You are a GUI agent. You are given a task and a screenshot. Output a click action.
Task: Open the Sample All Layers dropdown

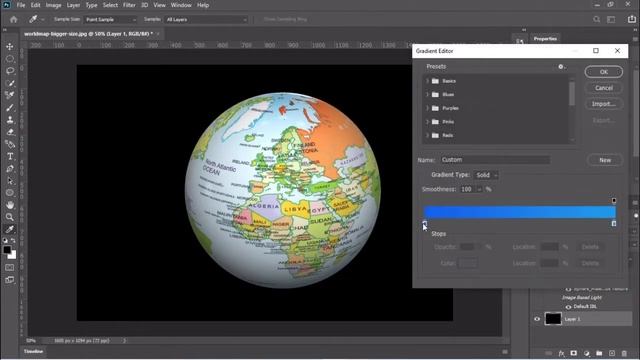click(x=206, y=19)
